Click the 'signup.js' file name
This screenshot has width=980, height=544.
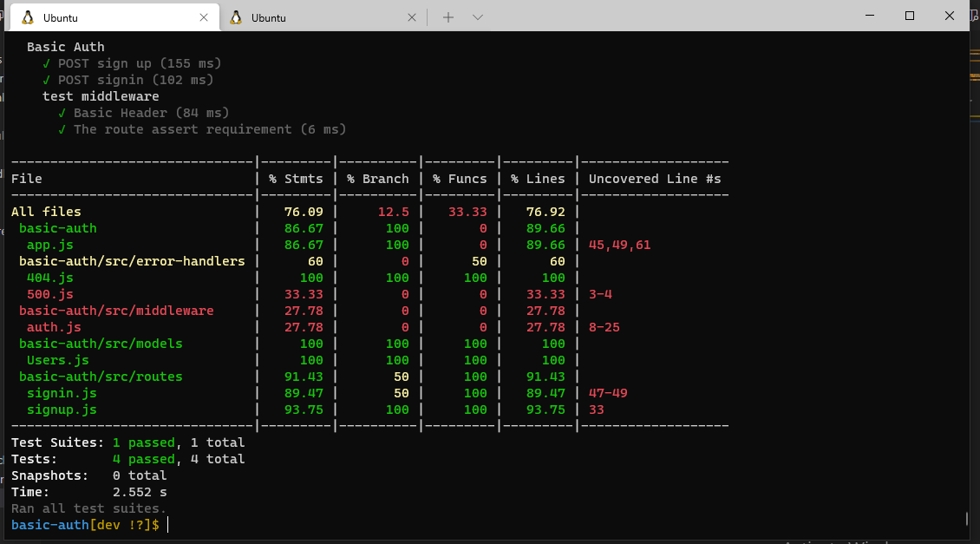[x=62, y=410]
